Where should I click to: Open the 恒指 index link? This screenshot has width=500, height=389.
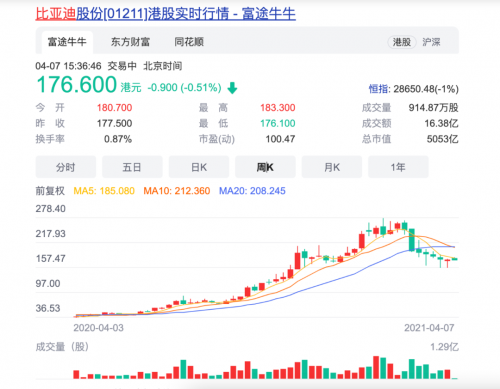[378, 89]
